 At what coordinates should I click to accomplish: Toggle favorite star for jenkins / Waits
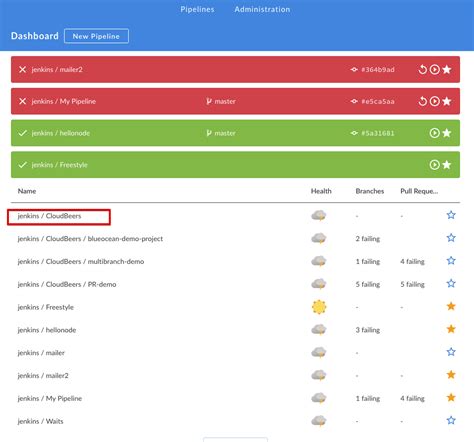coord(451,420)
